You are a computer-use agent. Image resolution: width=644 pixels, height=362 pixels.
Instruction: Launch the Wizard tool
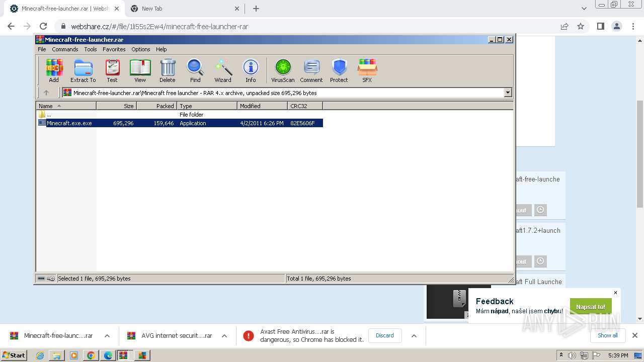pos(223,70)
